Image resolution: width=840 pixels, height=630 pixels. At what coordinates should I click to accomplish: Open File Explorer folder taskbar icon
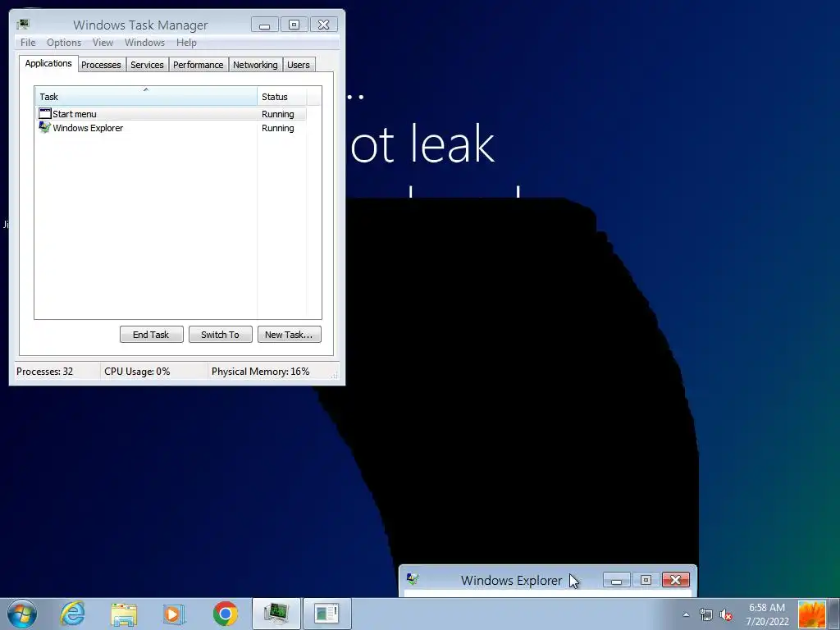point(124,614)
